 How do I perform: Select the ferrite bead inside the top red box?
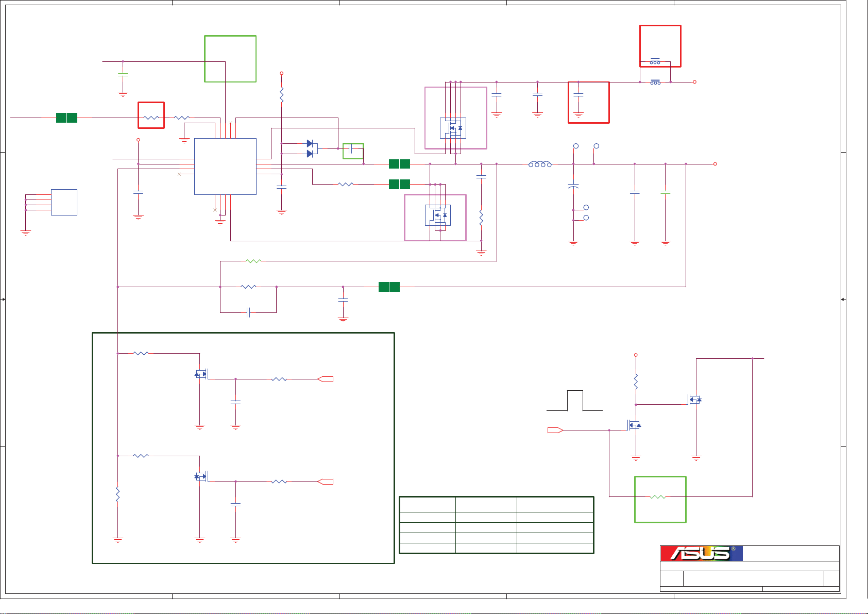655,61
